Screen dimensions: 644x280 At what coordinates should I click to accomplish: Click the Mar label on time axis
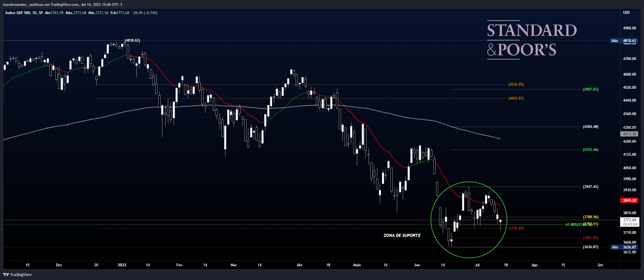click(x=234, y=265)
